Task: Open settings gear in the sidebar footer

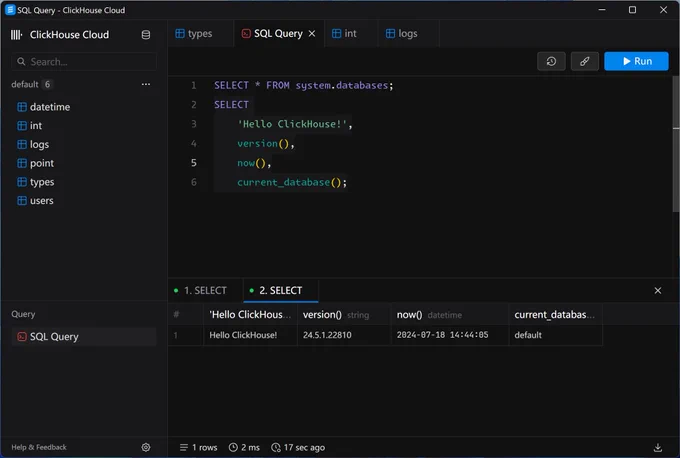Action: [x=146, y=447]
